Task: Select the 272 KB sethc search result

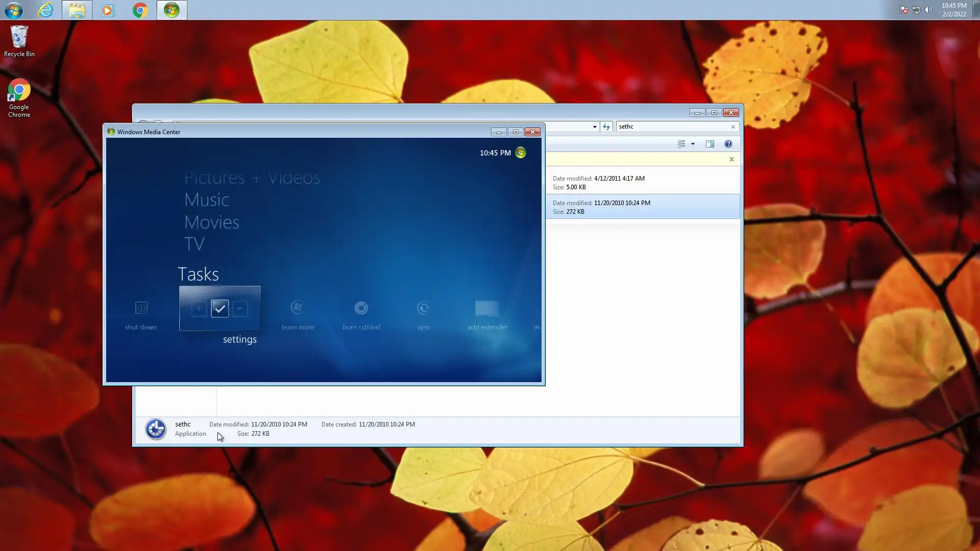Action: point(642,207)
